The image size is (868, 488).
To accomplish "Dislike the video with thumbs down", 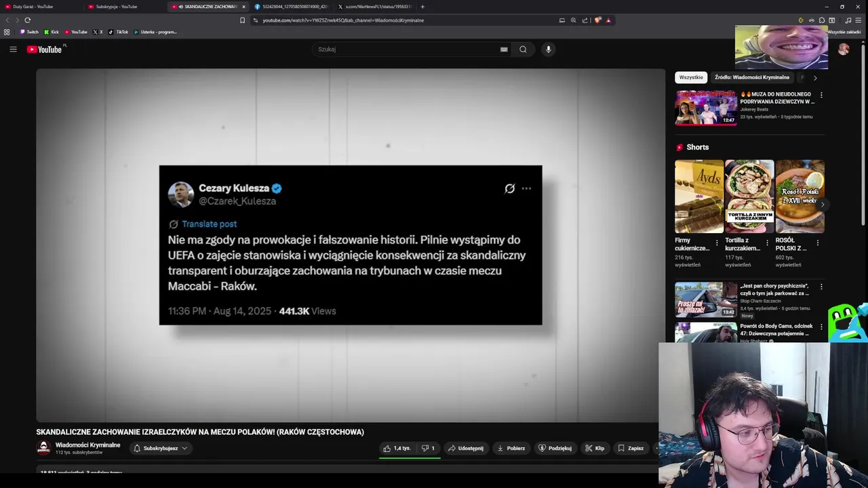I will coord(428,448).
